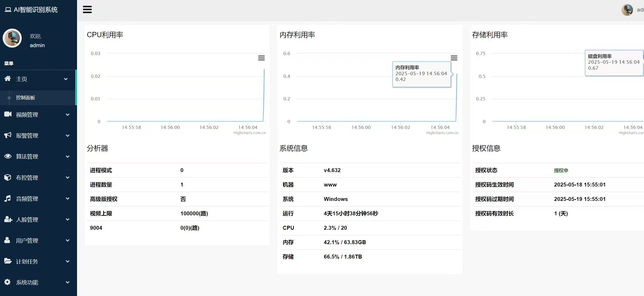Select the 视频管理 camera icon

pyautogui.click(x=8, y=114)
